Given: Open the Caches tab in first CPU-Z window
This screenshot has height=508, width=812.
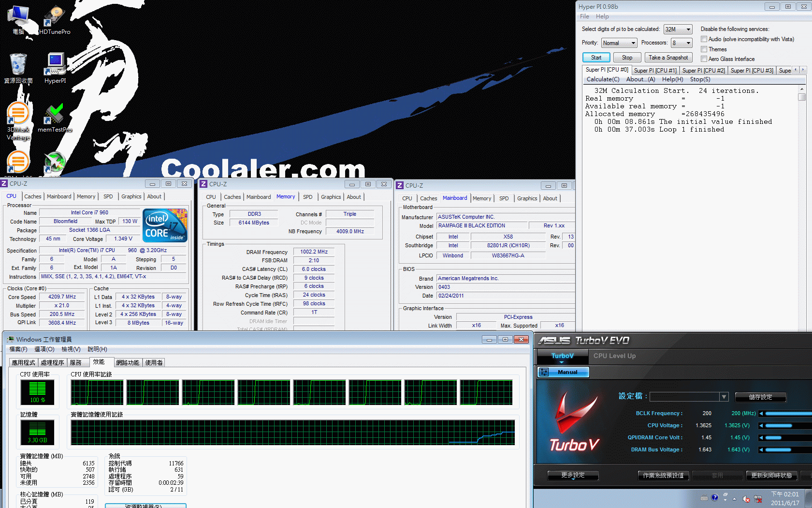Looking at the screenshot, I should [33, 196].
